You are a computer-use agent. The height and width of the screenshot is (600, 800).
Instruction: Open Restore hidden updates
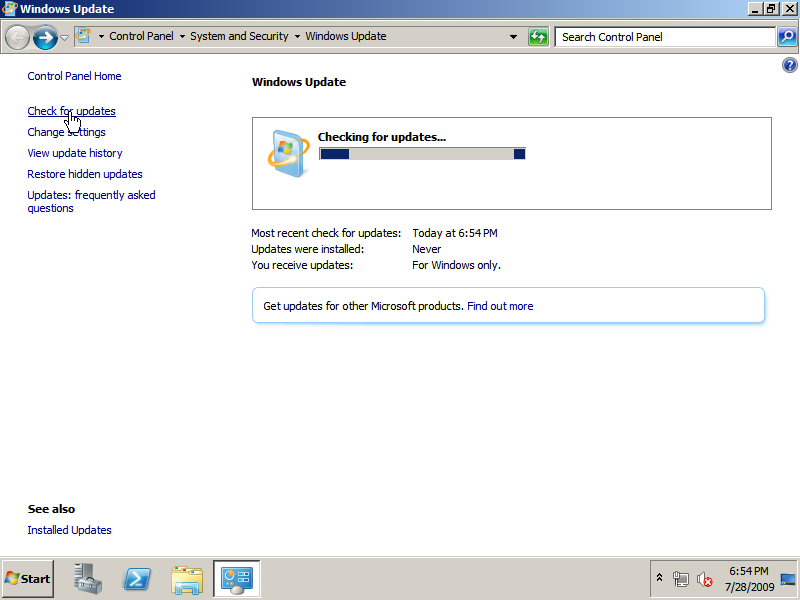[85, 174]
